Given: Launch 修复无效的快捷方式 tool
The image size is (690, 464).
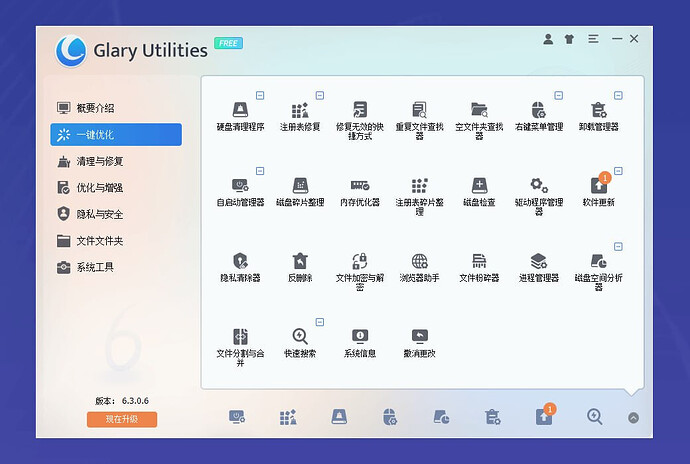Looking at the screenshot, I should click(360, 121).
